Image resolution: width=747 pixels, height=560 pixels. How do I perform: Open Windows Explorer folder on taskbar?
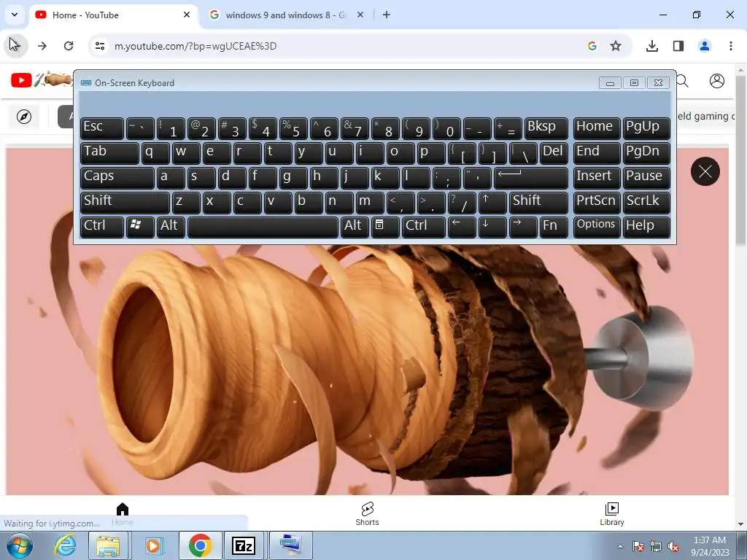pyautogui.click(x=108, y=545)
